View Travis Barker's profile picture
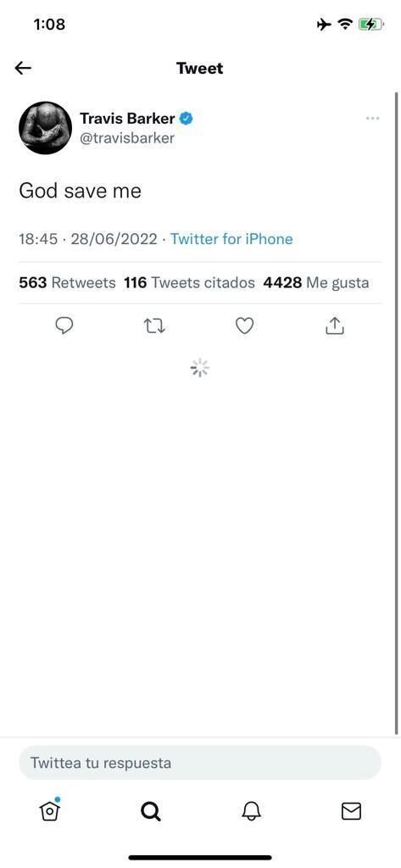 (x=46, y=128)
